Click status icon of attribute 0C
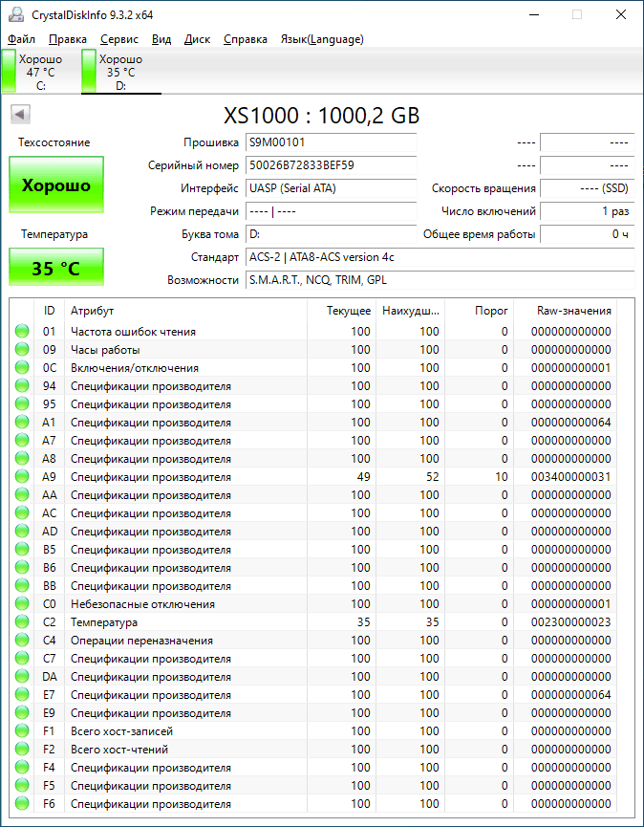The image size is (644, 827). tap(22, 368)
